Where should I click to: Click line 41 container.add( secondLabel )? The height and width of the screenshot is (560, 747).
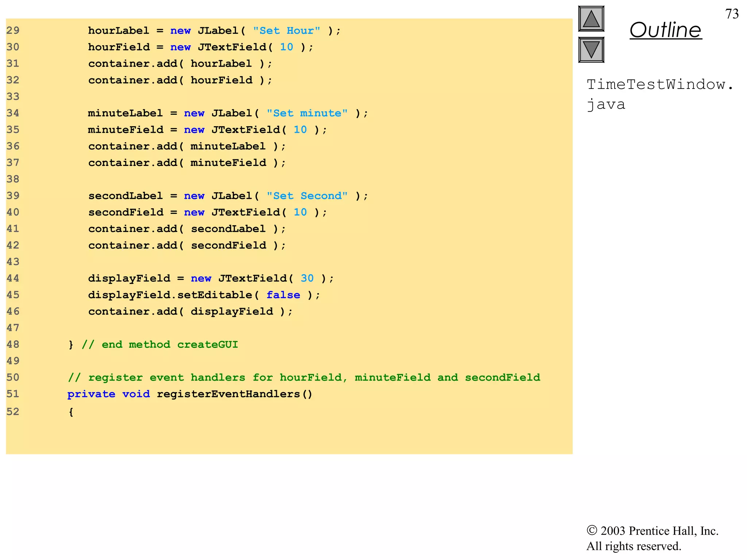tap(187, 229)
